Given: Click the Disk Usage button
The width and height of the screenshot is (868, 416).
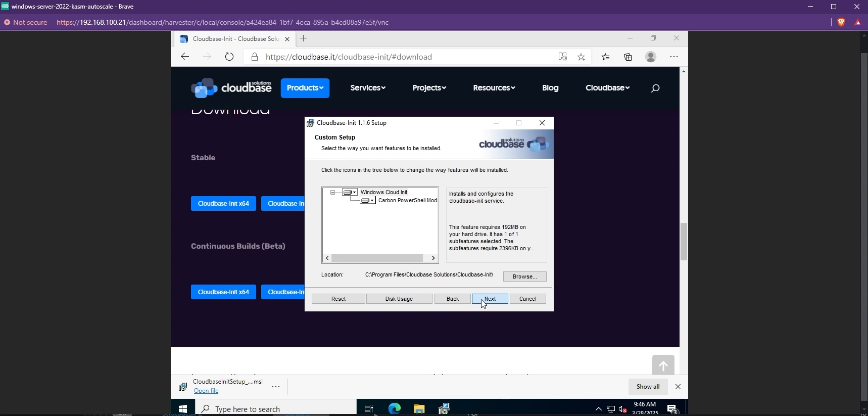Looking at the screenshot, I should click(399, 299).
